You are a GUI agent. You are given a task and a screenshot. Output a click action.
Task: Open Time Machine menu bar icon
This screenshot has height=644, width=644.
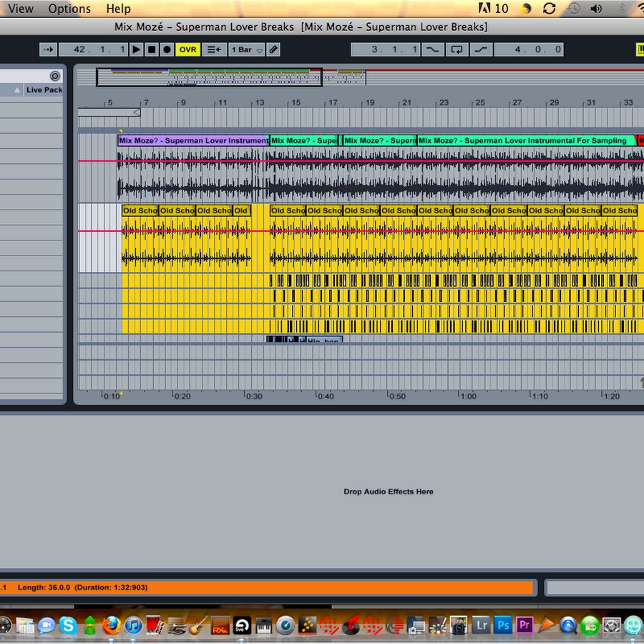(574, 8)
